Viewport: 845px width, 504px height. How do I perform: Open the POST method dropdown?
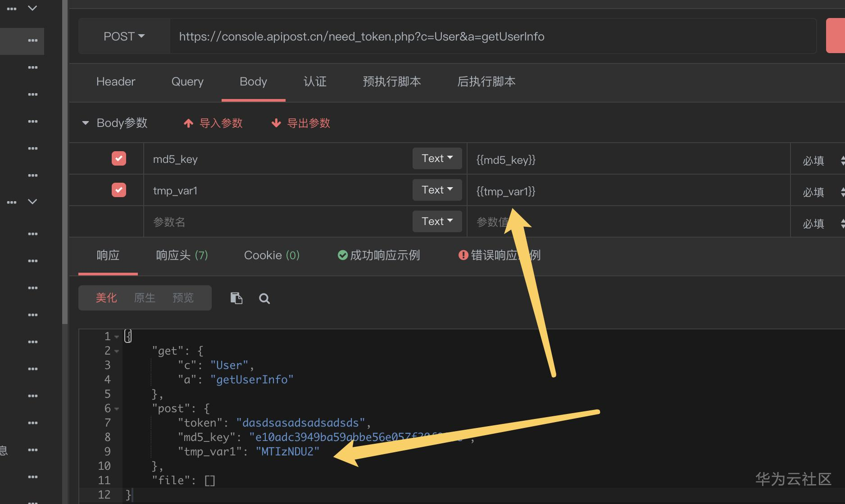point(124,36)
